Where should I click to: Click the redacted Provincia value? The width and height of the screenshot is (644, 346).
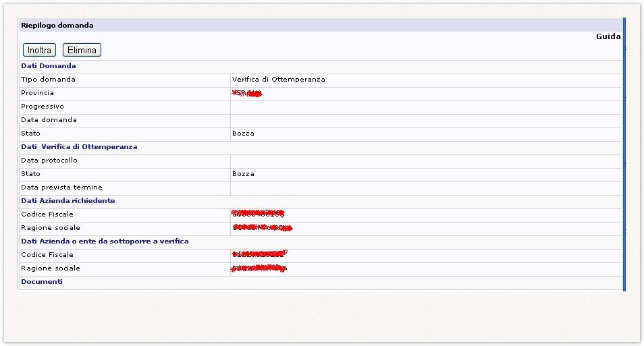[x=246, y=93]
